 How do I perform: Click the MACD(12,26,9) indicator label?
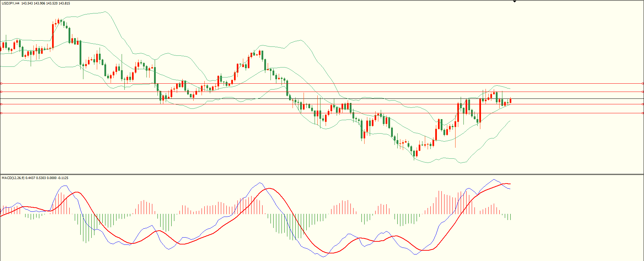coord(13,178)
